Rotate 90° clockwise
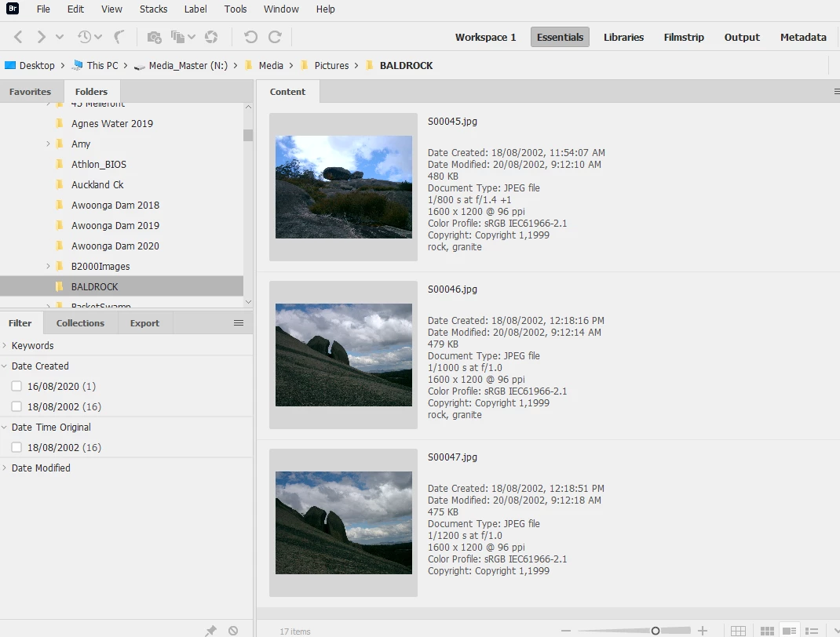 275,37
